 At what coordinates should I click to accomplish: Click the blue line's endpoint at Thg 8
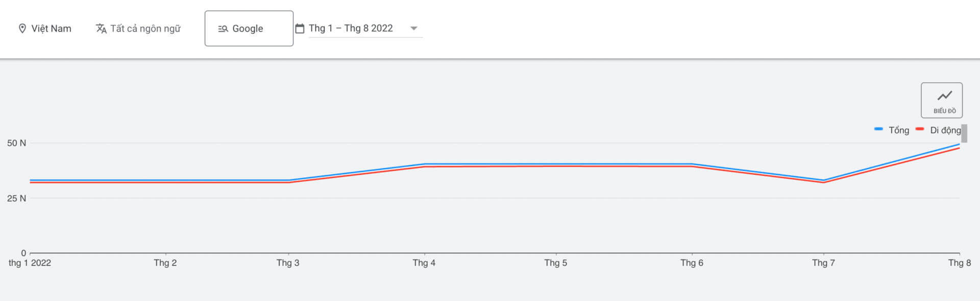point(959,145)
